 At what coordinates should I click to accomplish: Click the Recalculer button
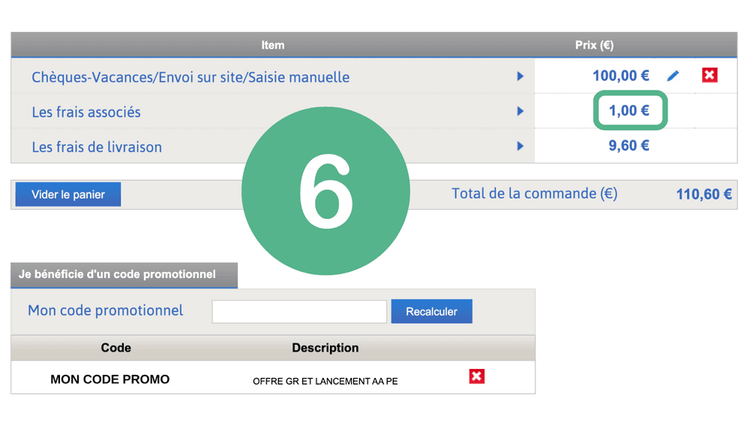431,311
